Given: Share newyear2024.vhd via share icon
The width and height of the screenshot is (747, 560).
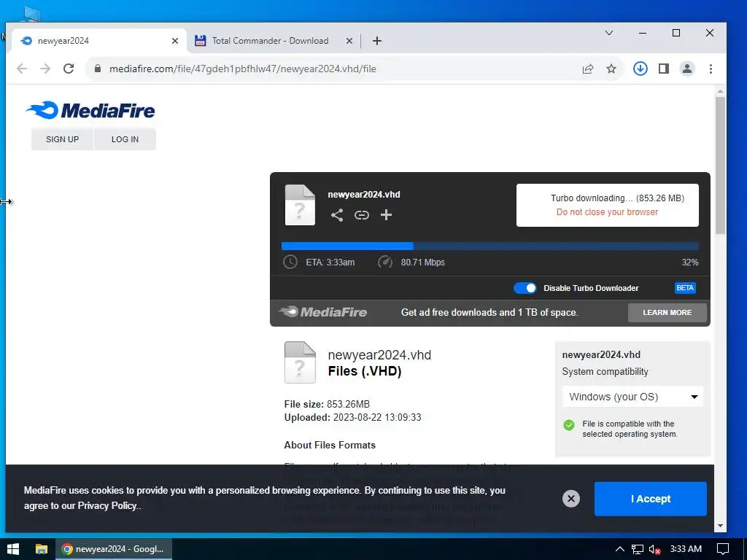Looking at the screenshot, I should point(337,215).
